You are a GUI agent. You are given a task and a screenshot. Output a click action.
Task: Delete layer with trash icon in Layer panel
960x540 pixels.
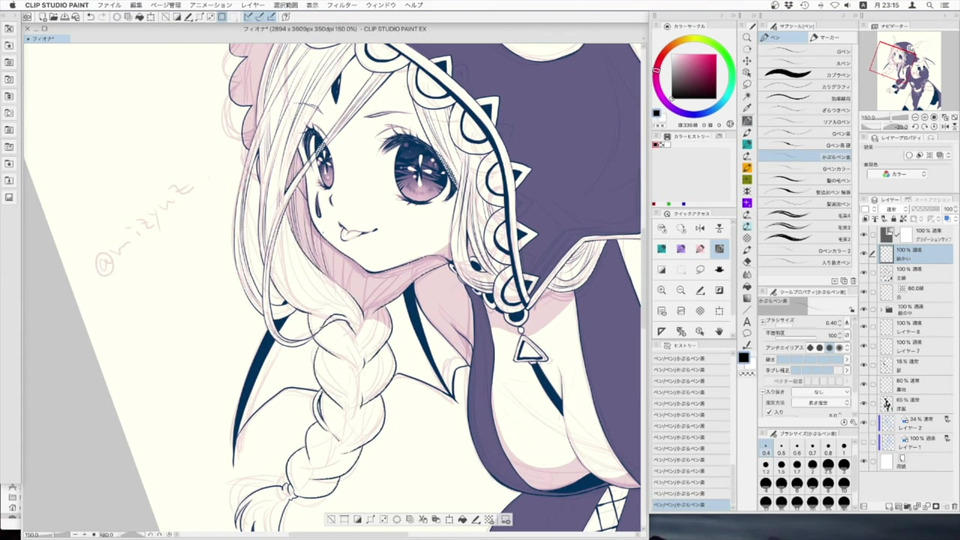[954, 507]
